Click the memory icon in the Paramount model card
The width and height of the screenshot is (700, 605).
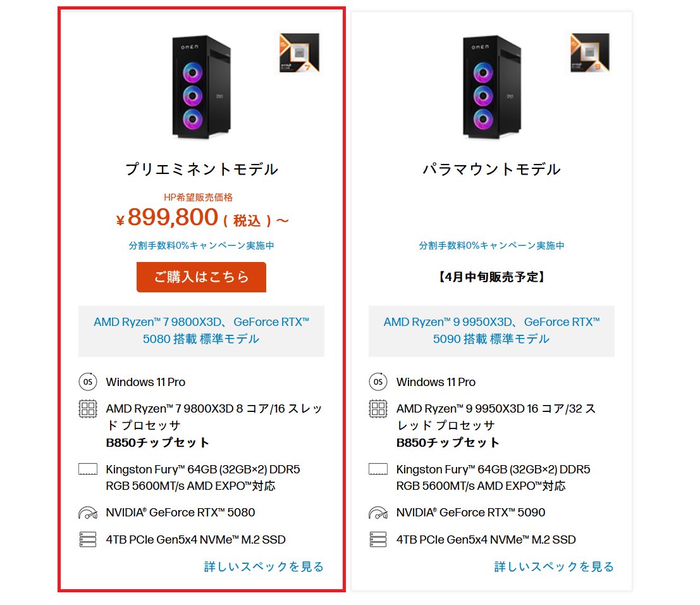click(x=378, y=470)
